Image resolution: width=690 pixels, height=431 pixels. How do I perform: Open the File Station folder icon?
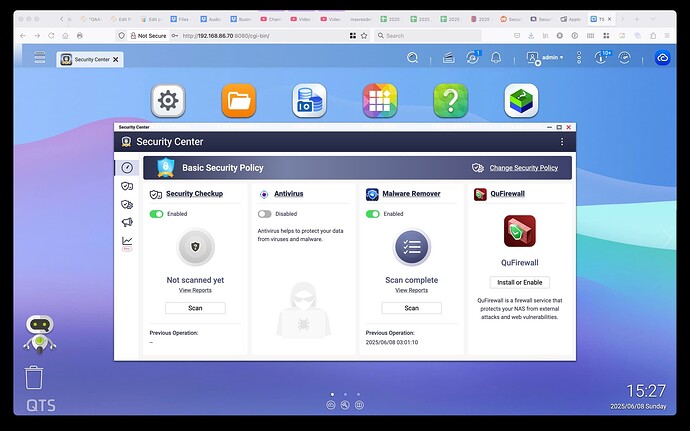(238, 100)
